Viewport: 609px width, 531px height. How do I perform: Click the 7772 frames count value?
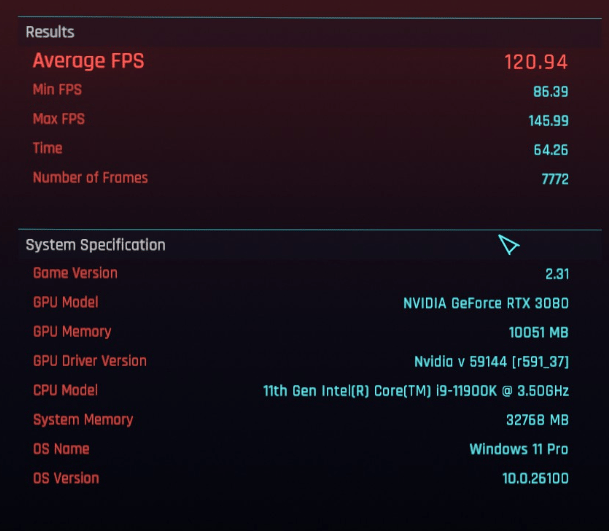click(x=555, y=179)
